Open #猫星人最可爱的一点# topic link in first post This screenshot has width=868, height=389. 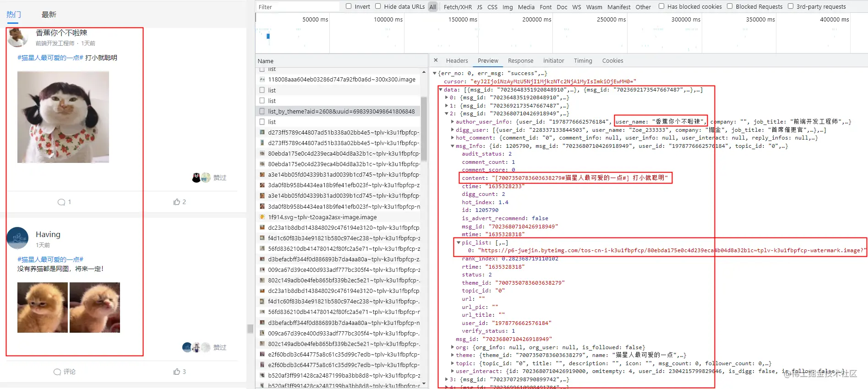coord(50,58)
